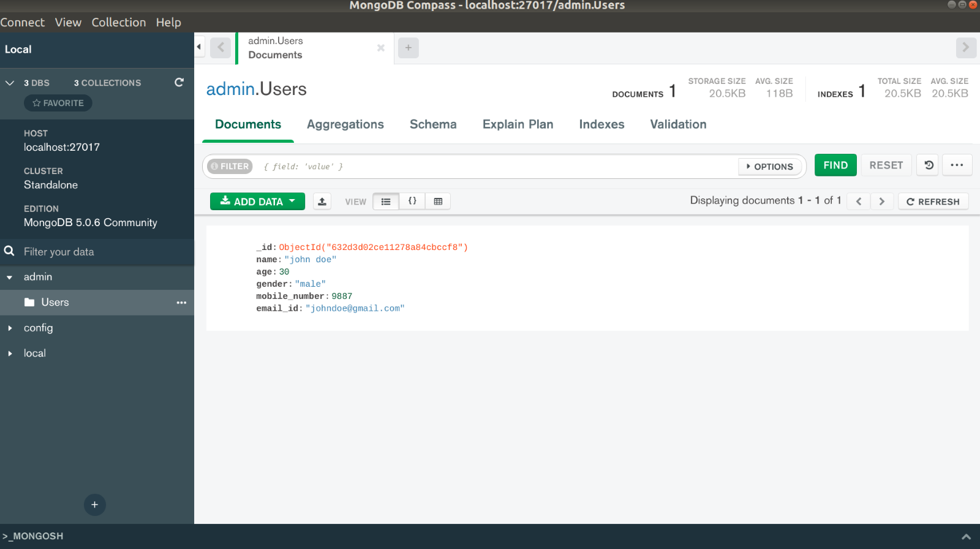980x549 pixels.
Task: Expand the config database
Action: 10,328
